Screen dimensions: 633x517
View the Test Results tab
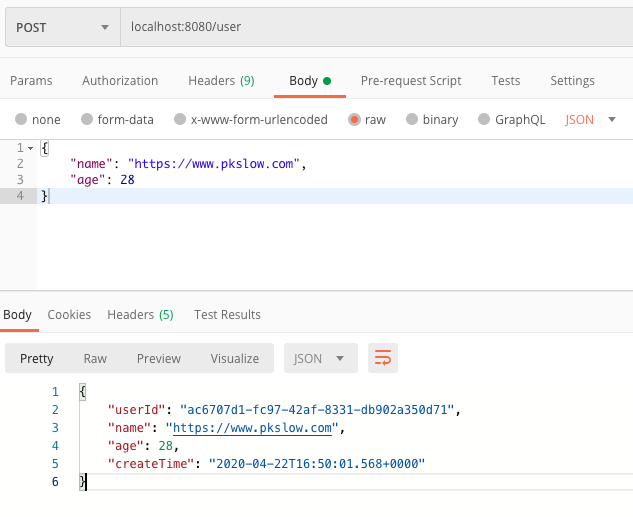click(227, 314)
